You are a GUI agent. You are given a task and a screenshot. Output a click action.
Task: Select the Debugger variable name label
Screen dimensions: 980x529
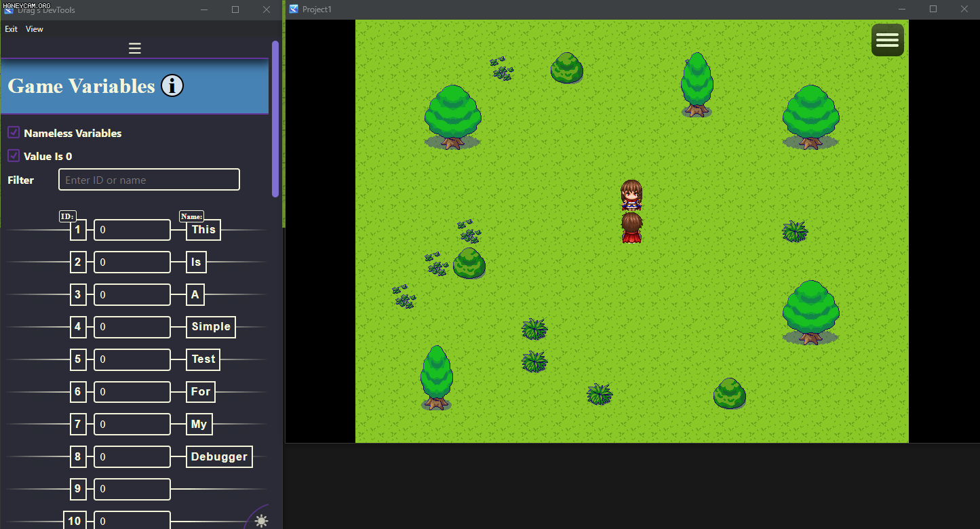(x=219, y=456)
